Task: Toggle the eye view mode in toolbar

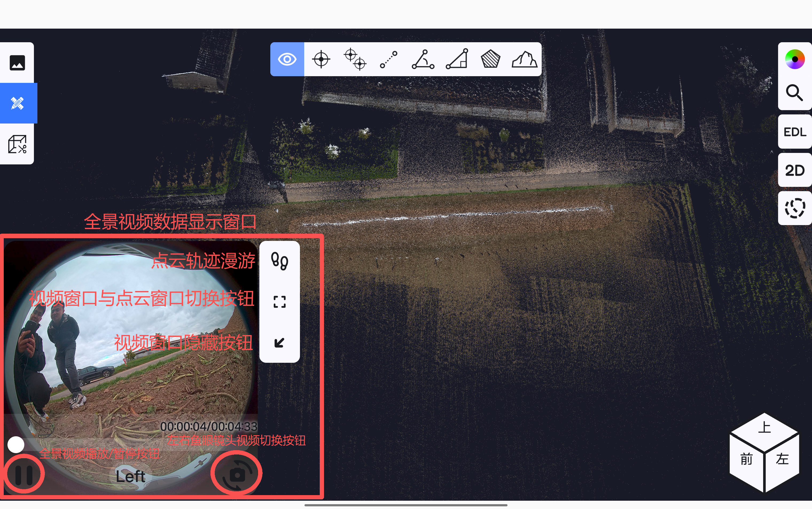Action: coord(287,59)
